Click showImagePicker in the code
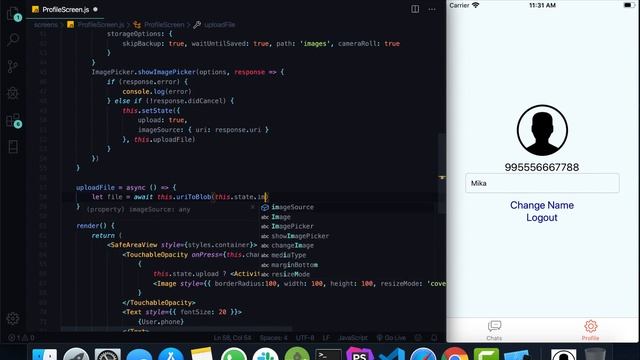The height and width of the screenshot is (360, 640). (167, 72)
